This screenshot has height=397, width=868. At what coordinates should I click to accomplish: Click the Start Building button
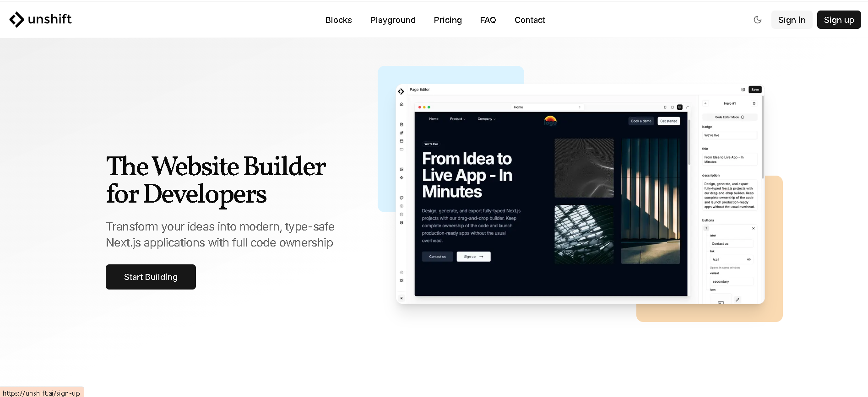151,277
